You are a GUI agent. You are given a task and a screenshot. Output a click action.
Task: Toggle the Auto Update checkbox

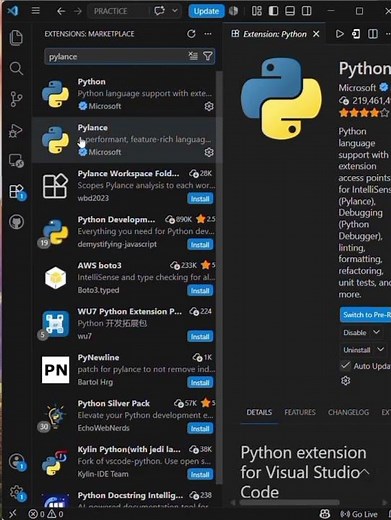pyautogui.click(x=345, y=366)
